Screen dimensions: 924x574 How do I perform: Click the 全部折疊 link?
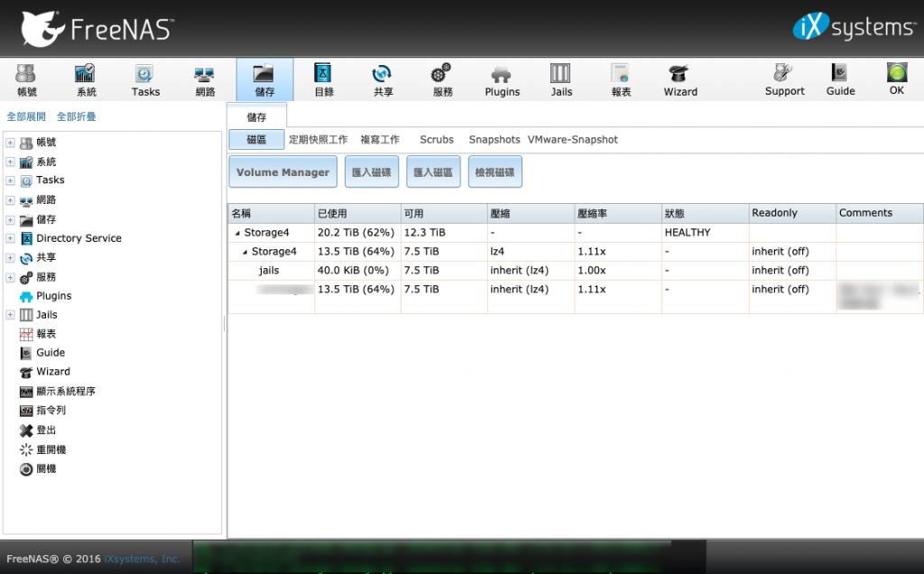click(76, 116)
